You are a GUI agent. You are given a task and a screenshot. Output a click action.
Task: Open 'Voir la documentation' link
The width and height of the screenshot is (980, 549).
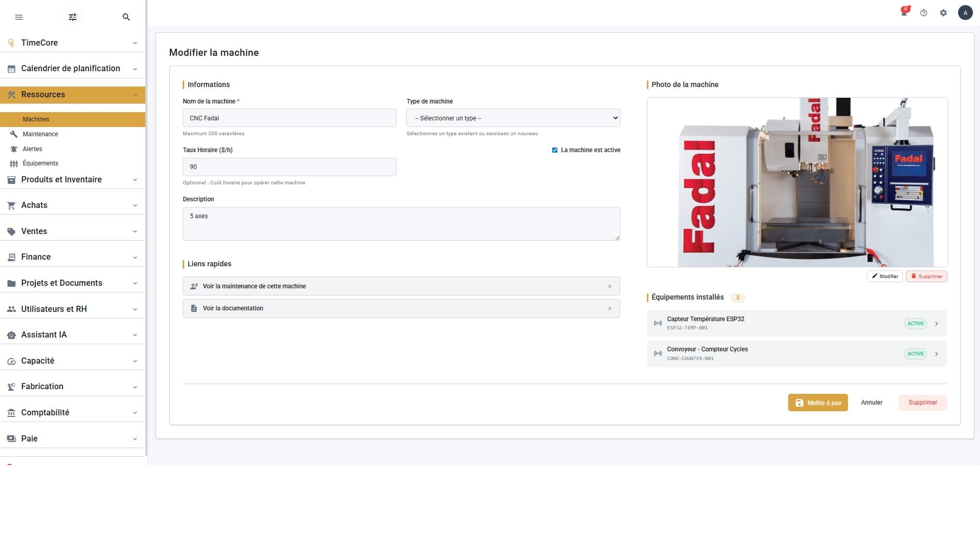(401, 308)
